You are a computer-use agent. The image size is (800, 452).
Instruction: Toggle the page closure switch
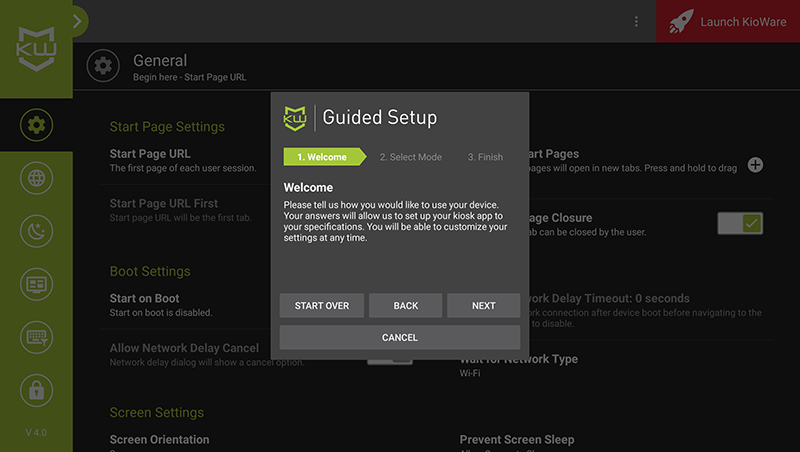[740, 223]
